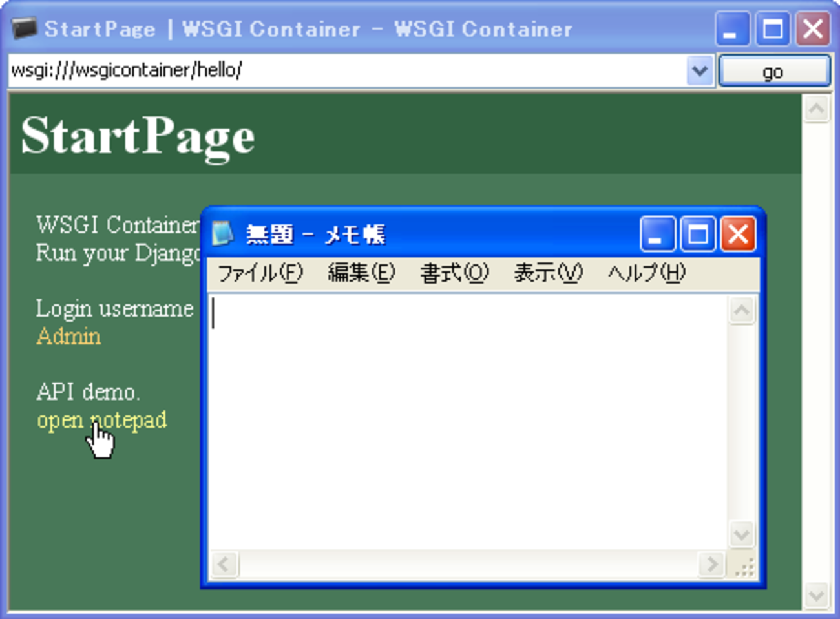Click the Notepad icon in title bar
The image size is (840, 619).
click(222, 233)
